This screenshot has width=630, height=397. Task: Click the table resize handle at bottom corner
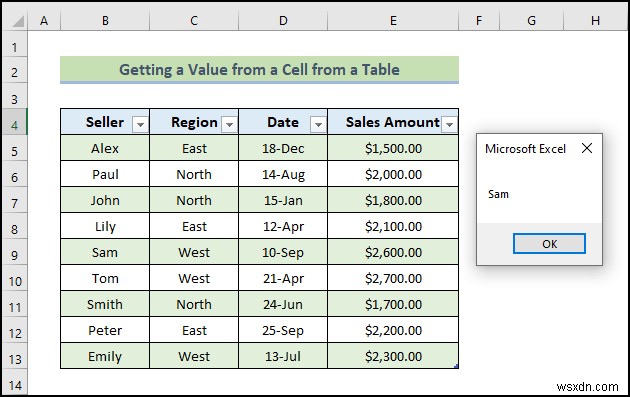(x=456, y=366)
